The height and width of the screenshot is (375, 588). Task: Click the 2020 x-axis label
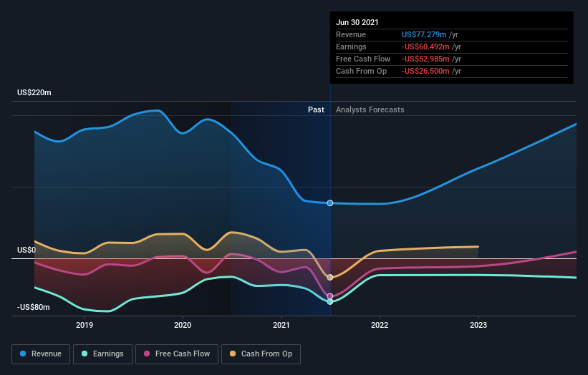coord(183,325)
